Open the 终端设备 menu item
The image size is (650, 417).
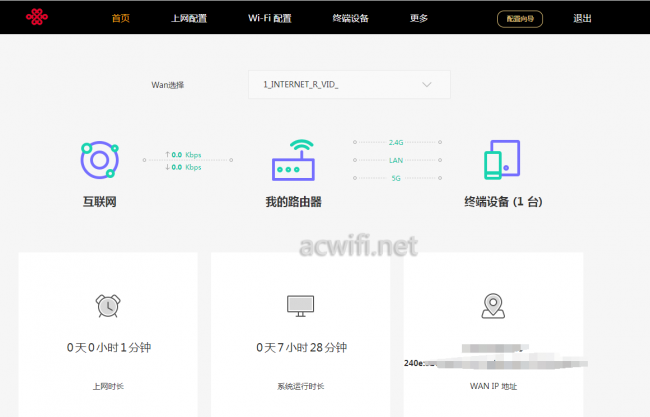point(350,18)
